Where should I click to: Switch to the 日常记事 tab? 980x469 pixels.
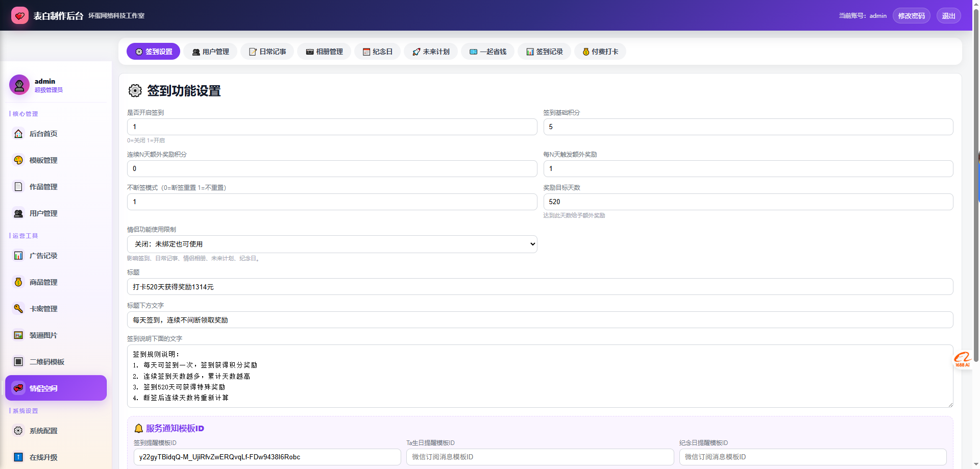[267, 52]
